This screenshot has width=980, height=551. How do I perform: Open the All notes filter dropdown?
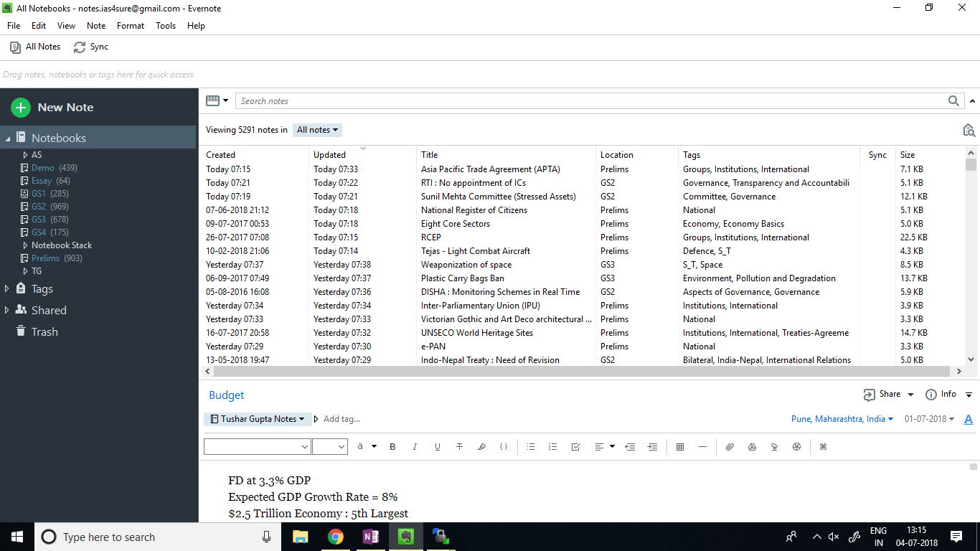(317, 130)
